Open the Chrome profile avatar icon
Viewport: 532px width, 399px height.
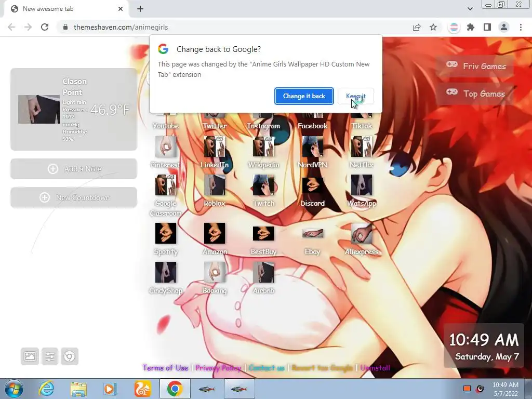tap(504, 27)
